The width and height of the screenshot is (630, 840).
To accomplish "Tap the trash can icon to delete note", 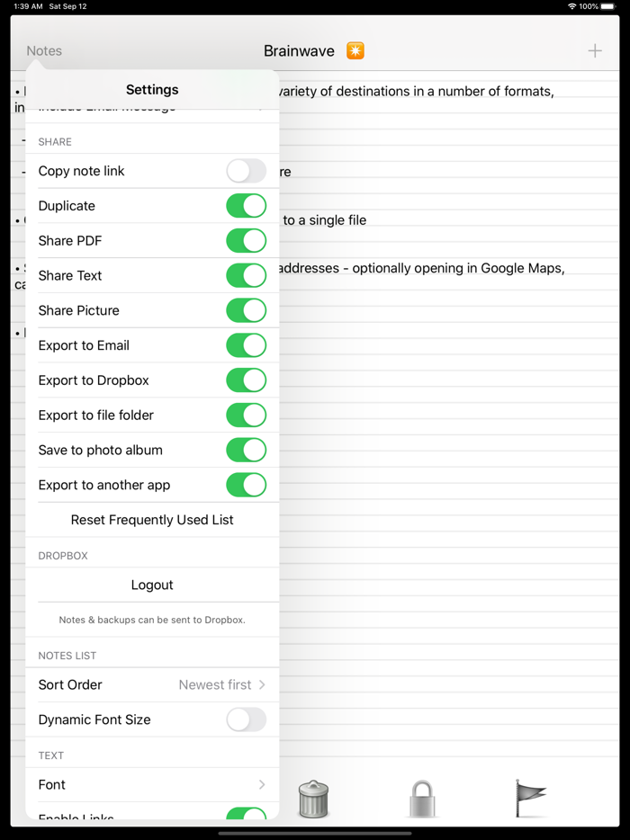I will [314, 799].
